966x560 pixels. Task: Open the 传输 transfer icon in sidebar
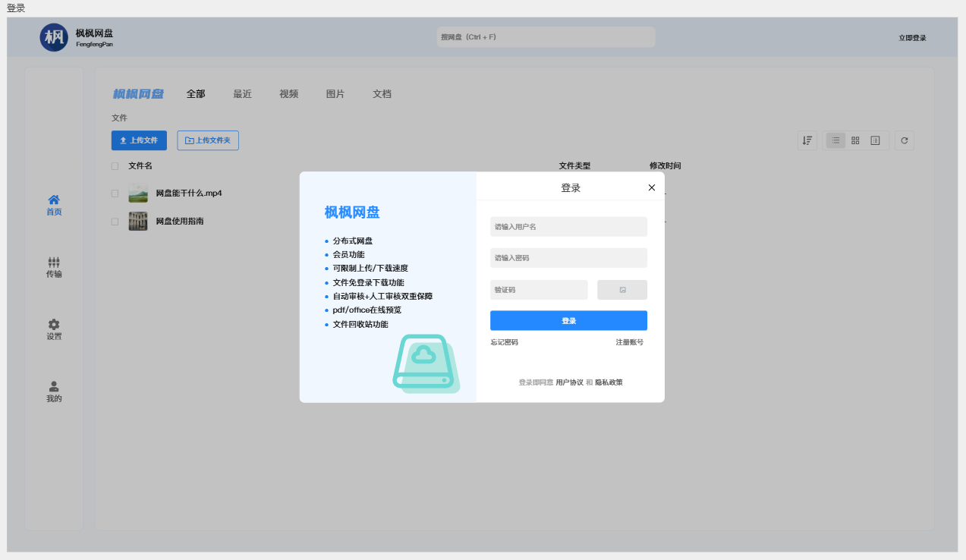pyautogui.click(x=54, y=262)
